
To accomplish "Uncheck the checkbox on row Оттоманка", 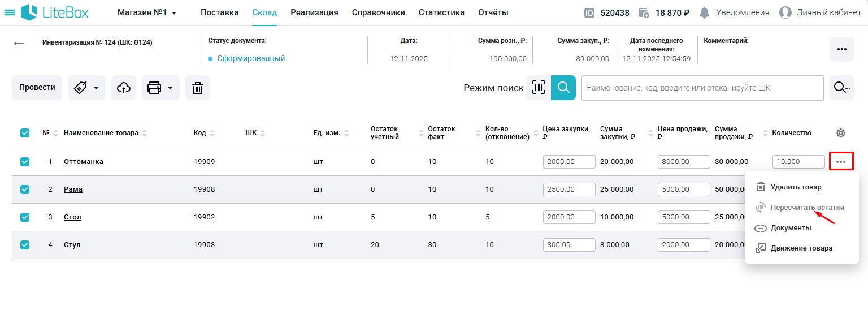I will coord(25,161).
